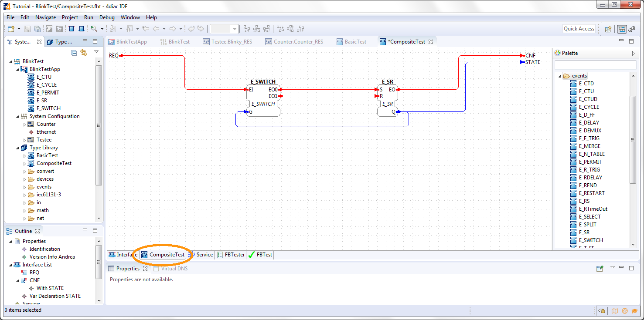Open the System perspective icon near Quick Access
This screenshot has width=644, height=320.
coord(622,29)
